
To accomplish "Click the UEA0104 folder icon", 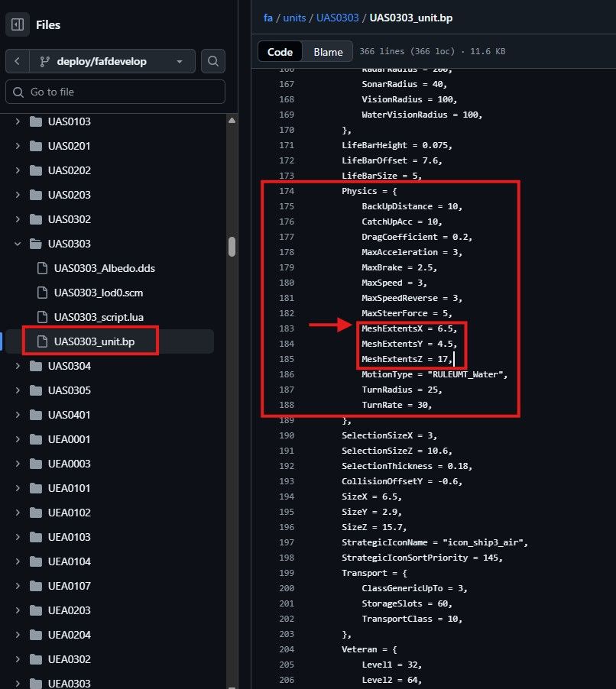I will click(x=36, y=561).
